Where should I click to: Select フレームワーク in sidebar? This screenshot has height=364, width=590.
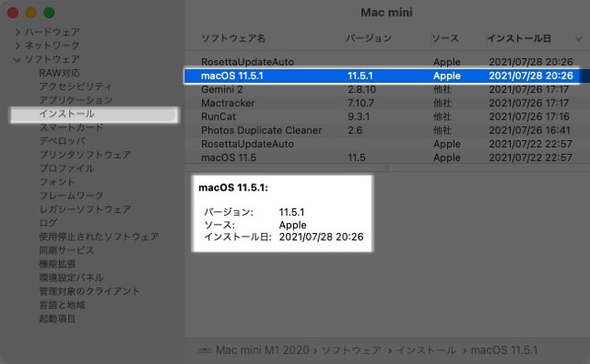pyautogui.click(x=71, y=195)
